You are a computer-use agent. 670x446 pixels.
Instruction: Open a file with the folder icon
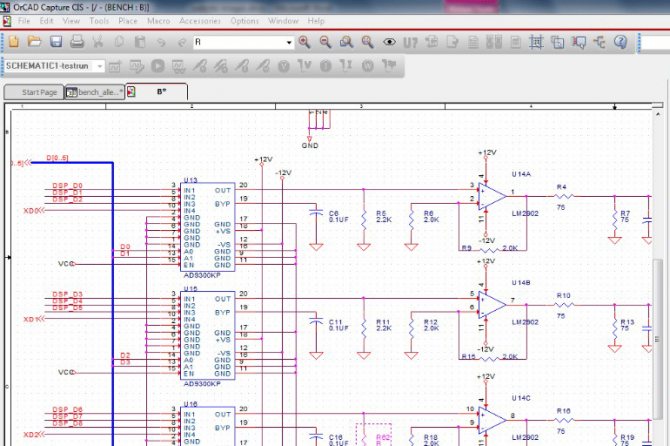[35, 42]
